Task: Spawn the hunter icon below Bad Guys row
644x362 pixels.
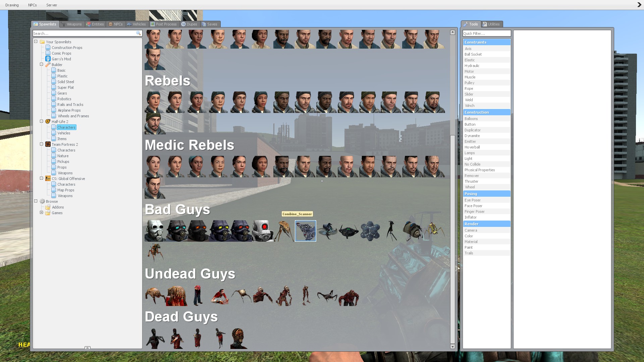Action: click(x=155, y=252)
